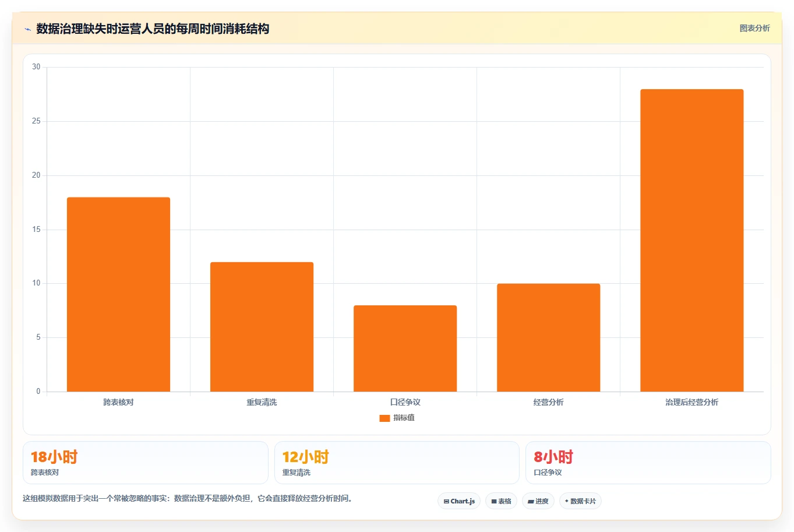Click the diamond icon inside the 数据卡片 chip

click(566, 501)
